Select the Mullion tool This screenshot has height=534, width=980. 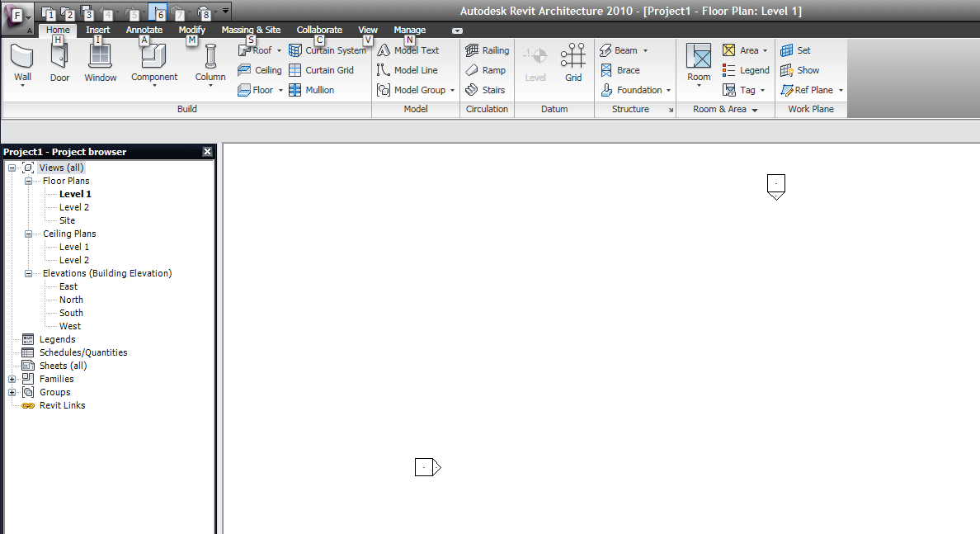(311, 90)
